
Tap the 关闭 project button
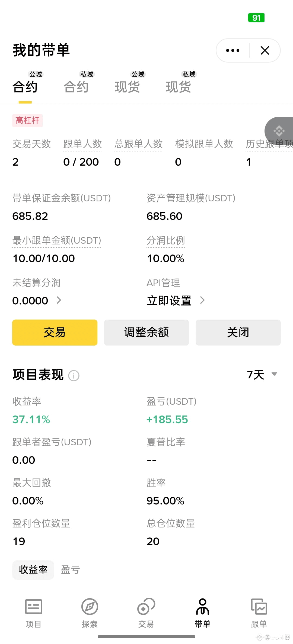(238, 332)
